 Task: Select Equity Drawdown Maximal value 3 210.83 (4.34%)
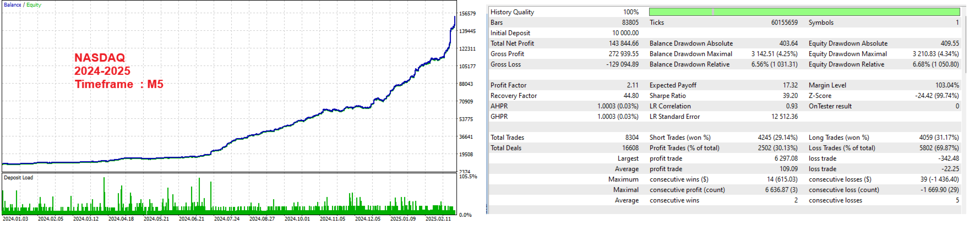pyautogui.click(x=936, y=54)
